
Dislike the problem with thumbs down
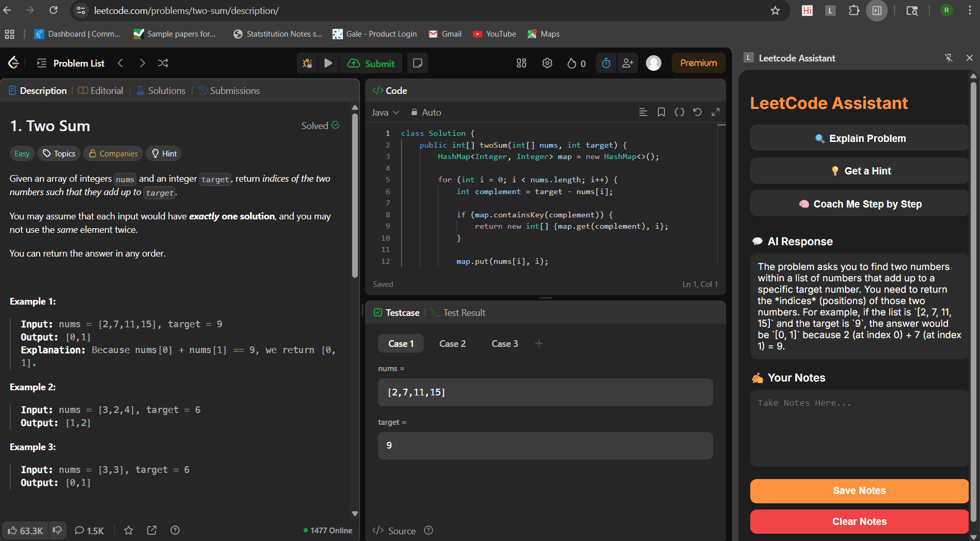click(x=57, y=530)
